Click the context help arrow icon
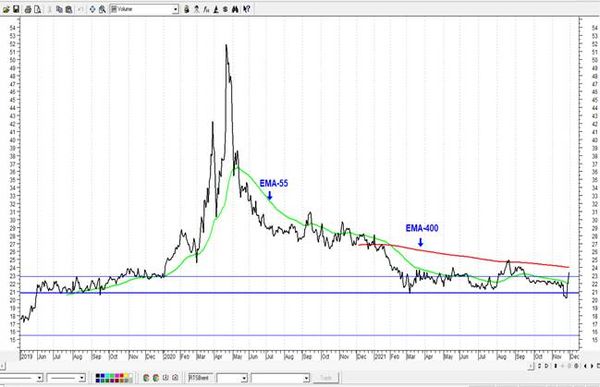Image resolution: width=600 pixels, height=387 pixels. [x=246, y=9]
